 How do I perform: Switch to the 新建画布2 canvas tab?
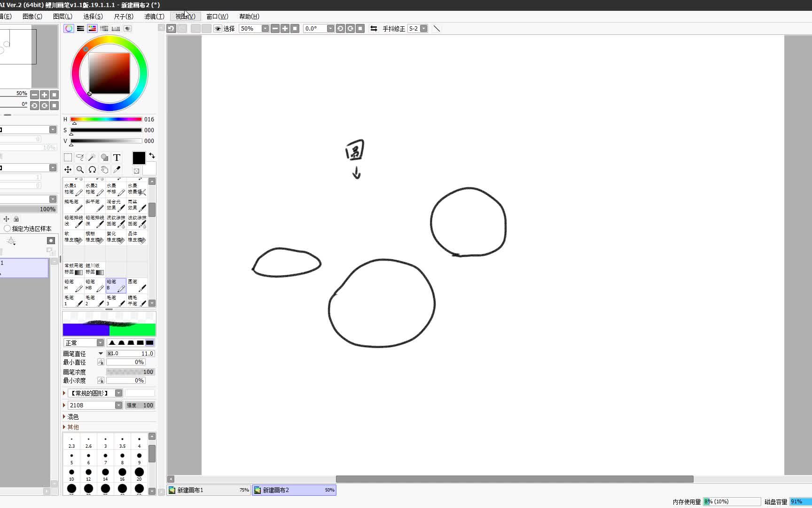[x=294, y=490]
